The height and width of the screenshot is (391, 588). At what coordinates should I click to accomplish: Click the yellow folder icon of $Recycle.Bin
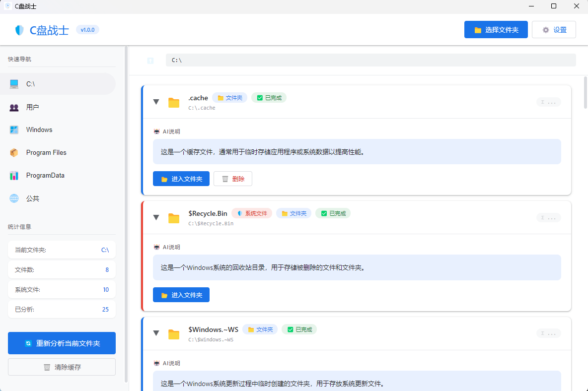point(174,218)
